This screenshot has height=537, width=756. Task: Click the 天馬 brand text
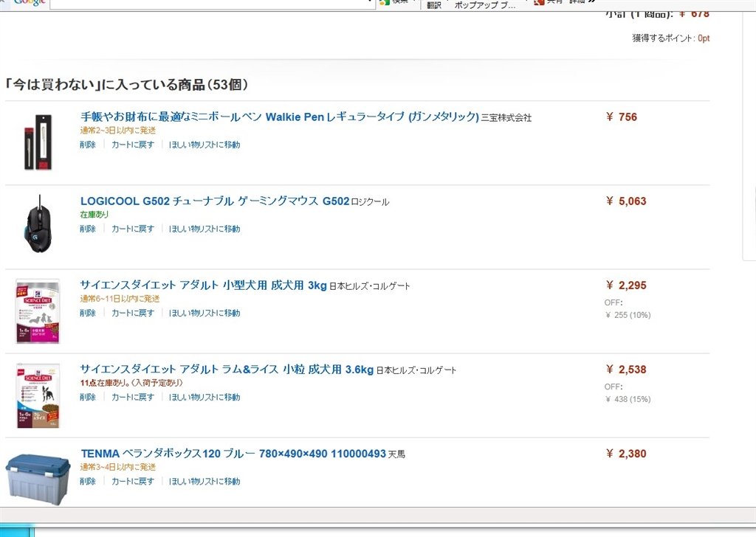(396, 454)
